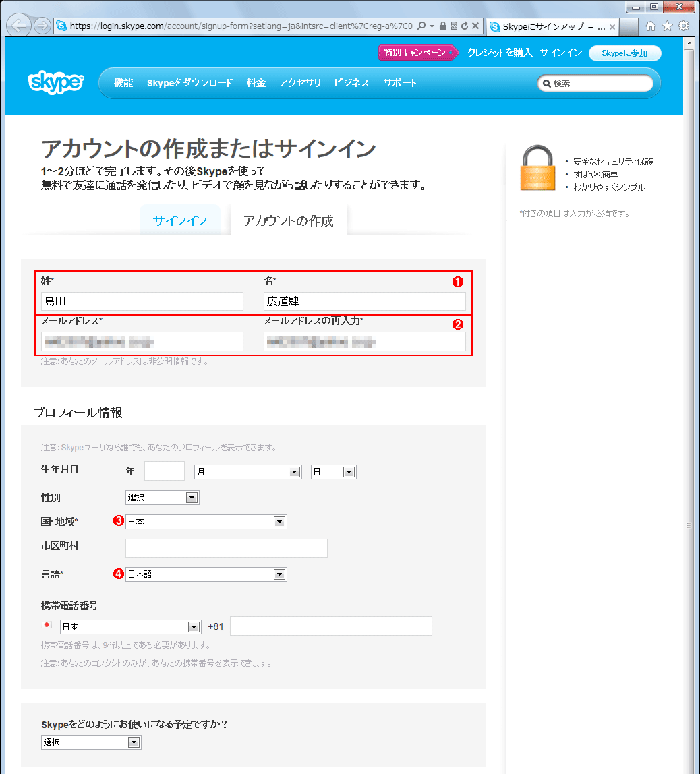Open the Favorites star icon
Screen dimensions: 700x774
pos(668,26)
